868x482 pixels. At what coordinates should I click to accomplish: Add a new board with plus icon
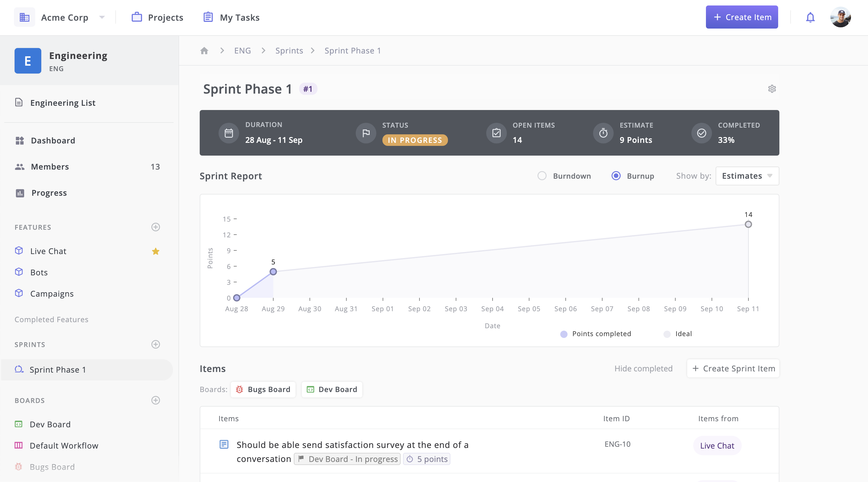(155, 400)
